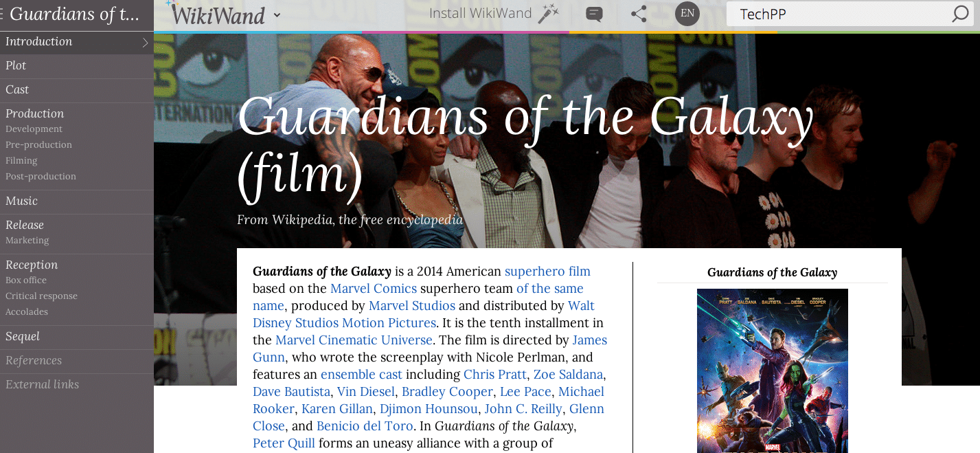
Task: Open the John C. Reilly link
Action: tap(523, 408)
